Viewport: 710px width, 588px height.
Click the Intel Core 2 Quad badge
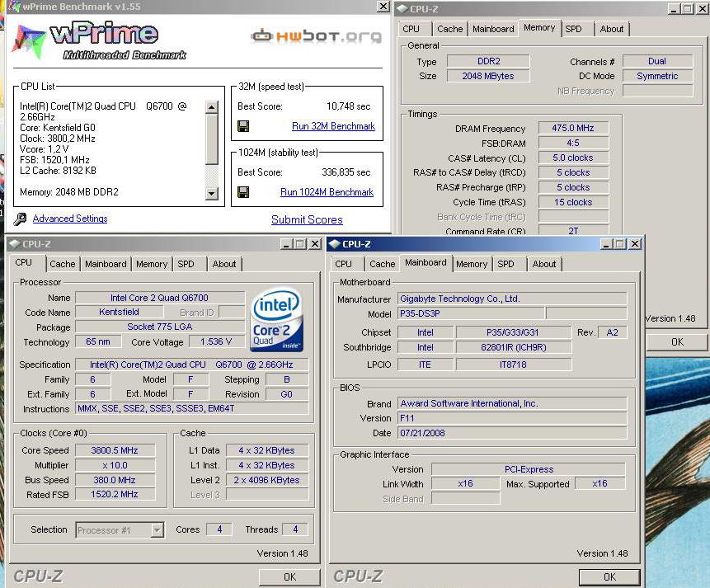(276, 320)
